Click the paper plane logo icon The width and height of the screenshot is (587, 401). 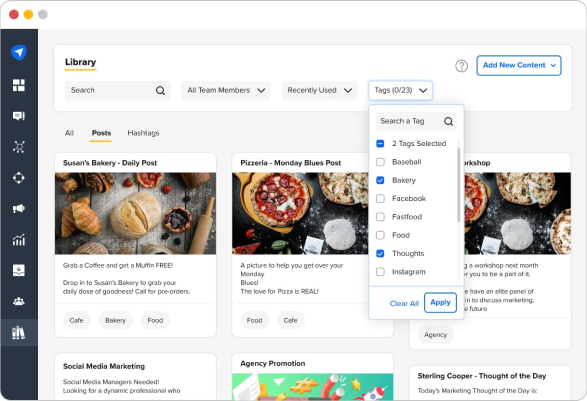click(19, 52)
